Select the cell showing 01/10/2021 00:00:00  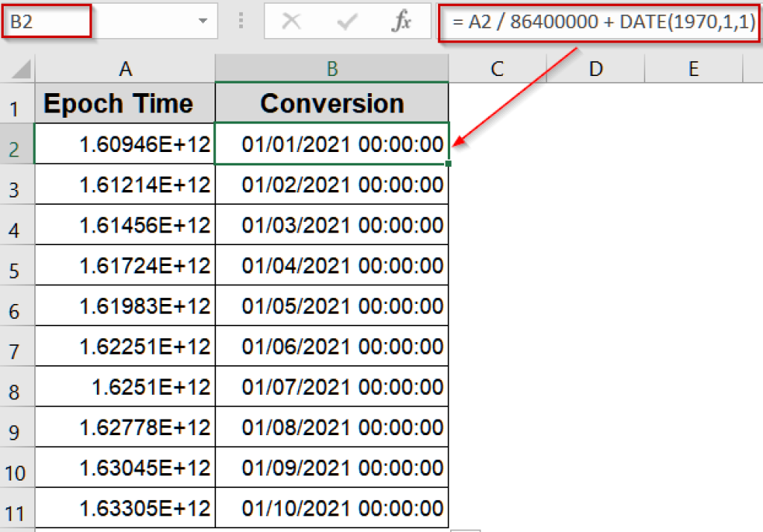[x=331, y=507]
